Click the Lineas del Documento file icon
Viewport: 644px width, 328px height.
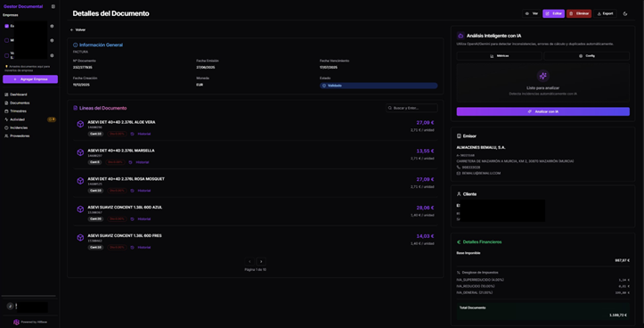click(75, 108)
